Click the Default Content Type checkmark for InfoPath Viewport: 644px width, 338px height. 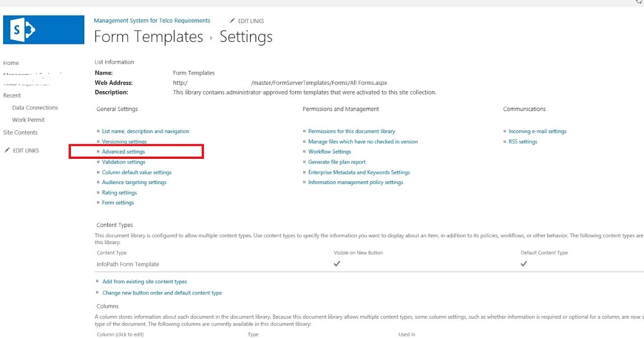click(524, 263)
